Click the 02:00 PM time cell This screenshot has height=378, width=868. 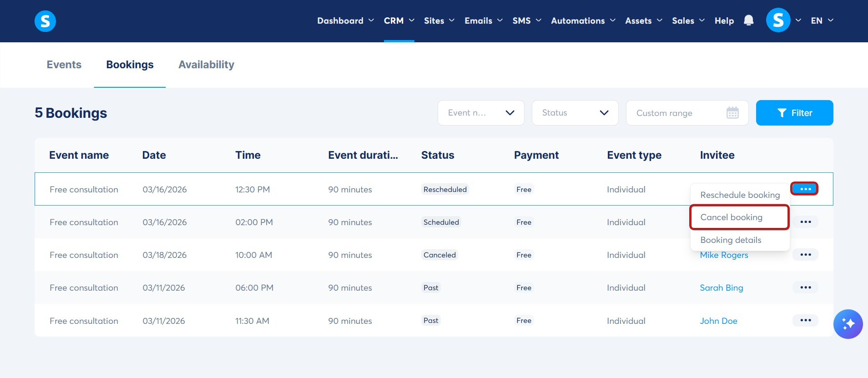[254, 222]
